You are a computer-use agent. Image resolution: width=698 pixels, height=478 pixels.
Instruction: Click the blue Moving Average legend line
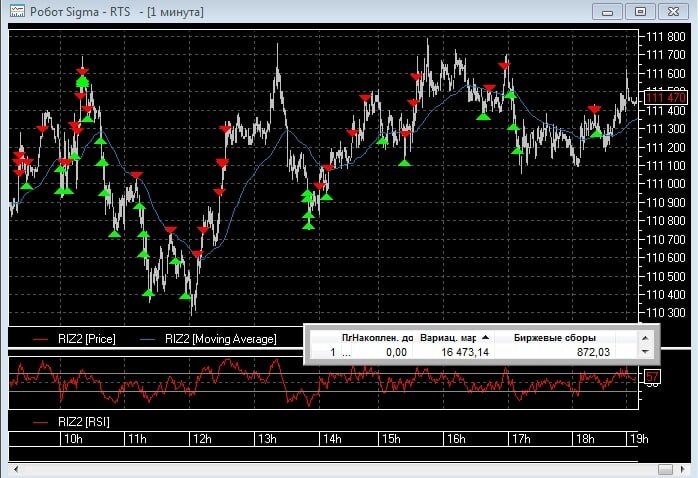pos(147,340)
